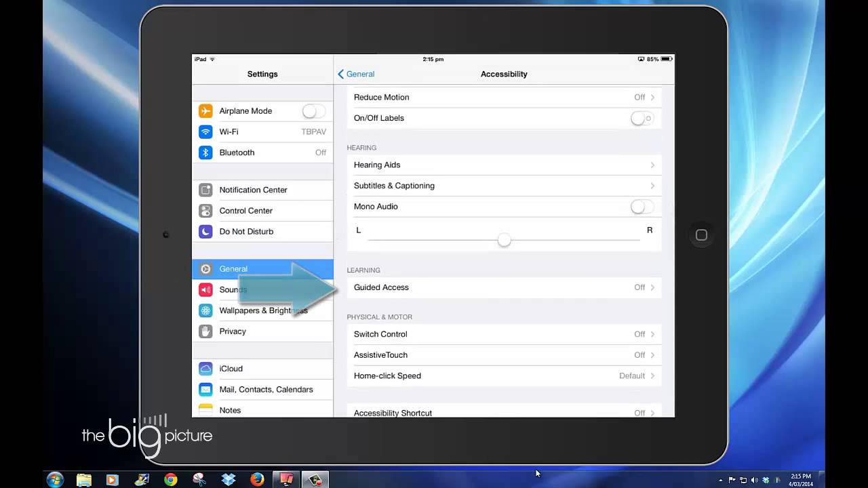Tap the Wi-Fi icon in sidebar

click(205, 131)
